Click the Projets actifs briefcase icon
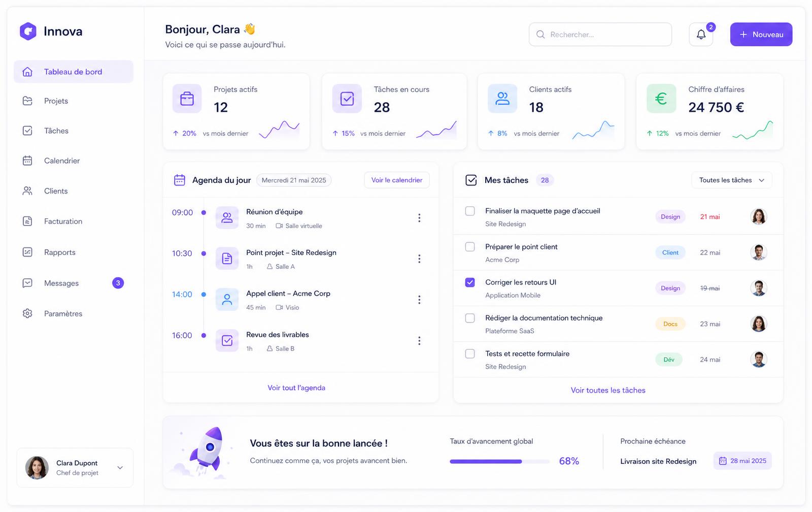The width and height of the screenshot is (812, 512). [x=187, y=99]
